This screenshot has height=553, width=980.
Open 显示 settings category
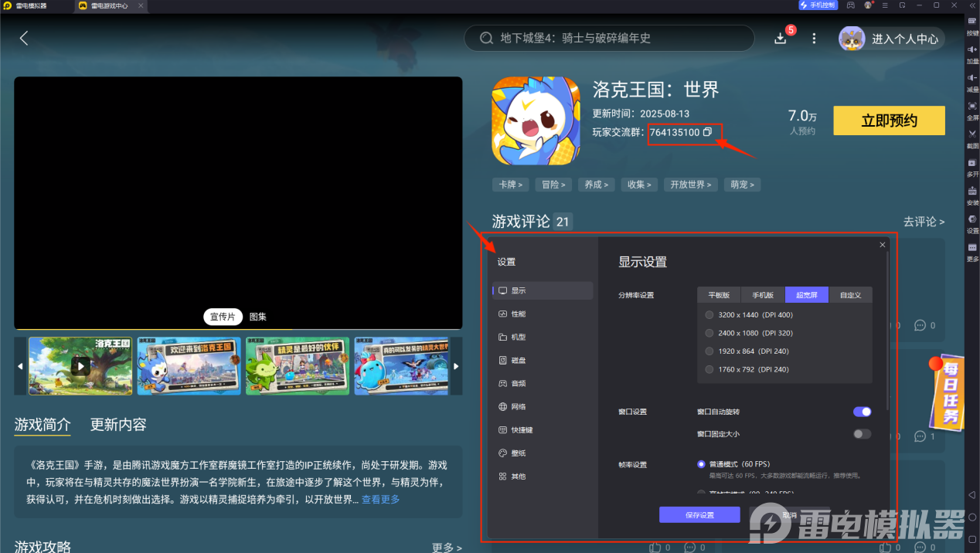click(543, 290)
